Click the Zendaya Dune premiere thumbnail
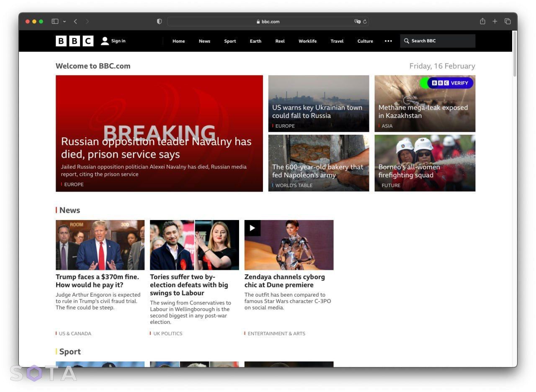 click(289, 245)
